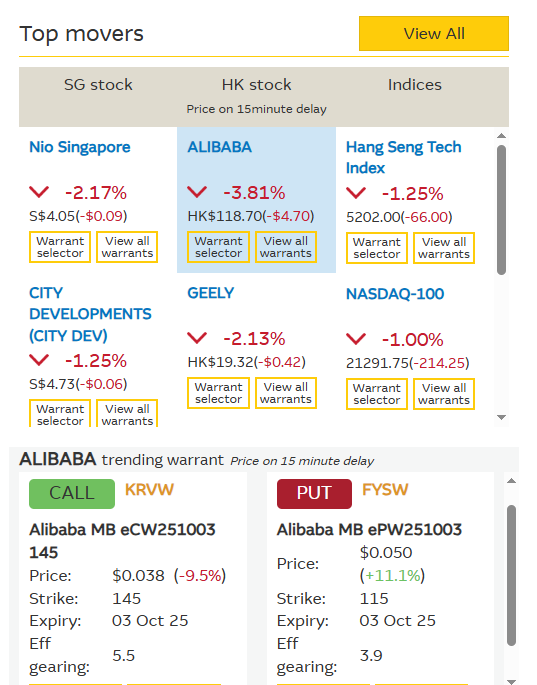Click the red arrow beside GEELY -2.13%
Image resolution: width=537 pixels, height=685 pixels.
coord(197,338)
